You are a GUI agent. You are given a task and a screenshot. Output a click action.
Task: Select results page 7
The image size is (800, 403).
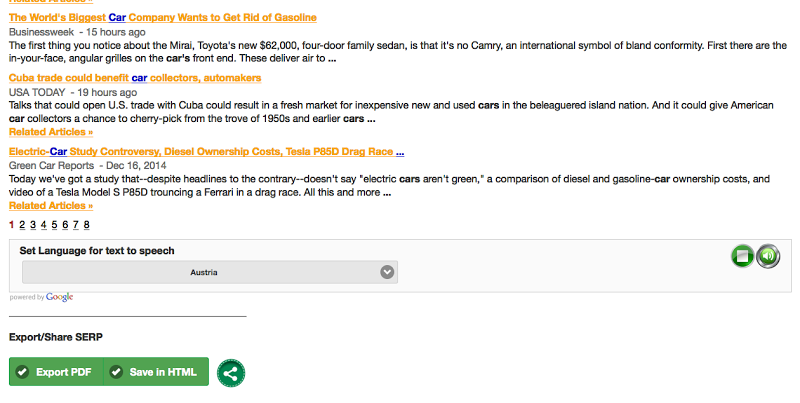pyautogui.click(x=76, y=225)
